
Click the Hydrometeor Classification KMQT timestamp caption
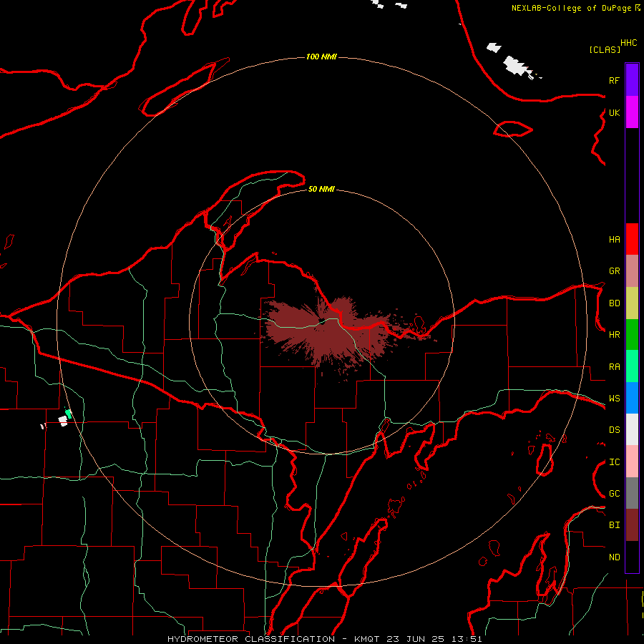pos(324,639)
